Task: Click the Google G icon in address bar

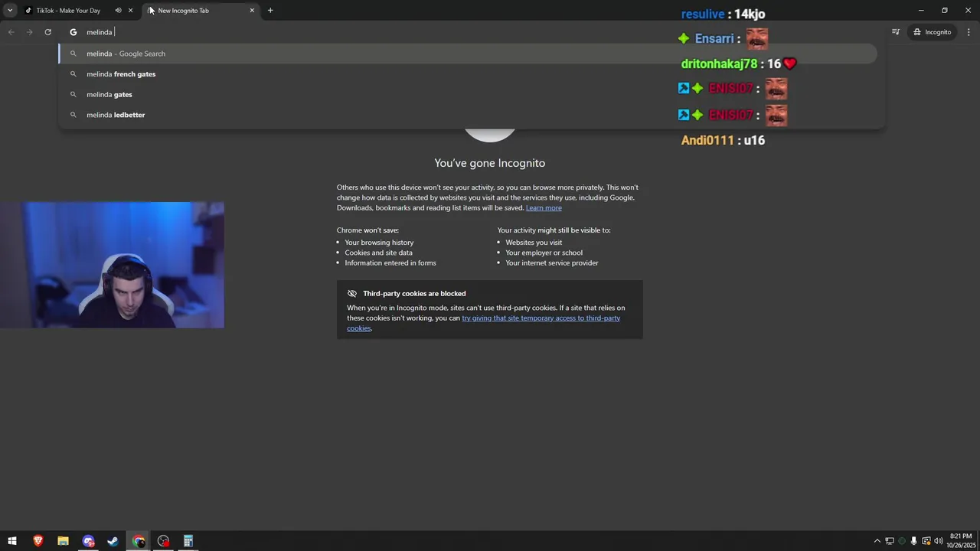Action: [x=73, y=32]
